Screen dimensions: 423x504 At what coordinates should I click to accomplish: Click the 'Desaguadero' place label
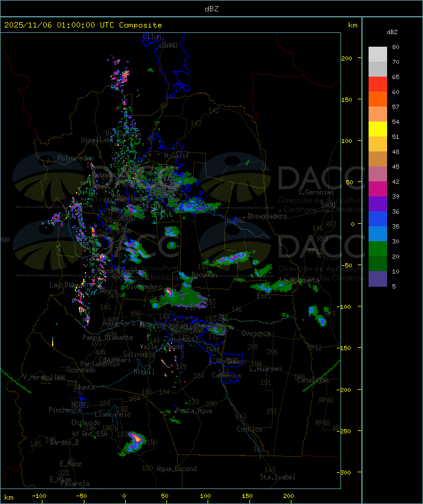[267, 216]
